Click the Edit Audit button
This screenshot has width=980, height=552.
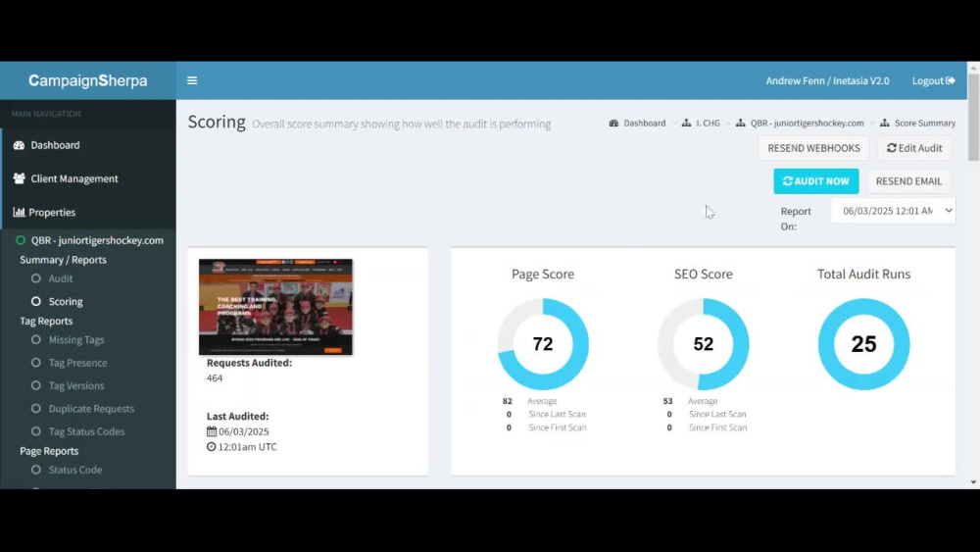click(914, 148)
